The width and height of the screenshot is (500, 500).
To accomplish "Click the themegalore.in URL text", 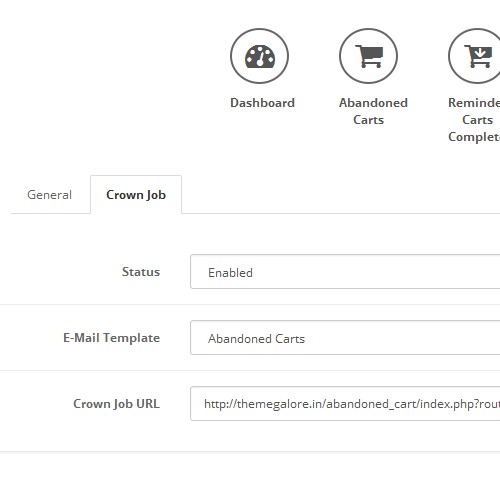I will (352, 404).
